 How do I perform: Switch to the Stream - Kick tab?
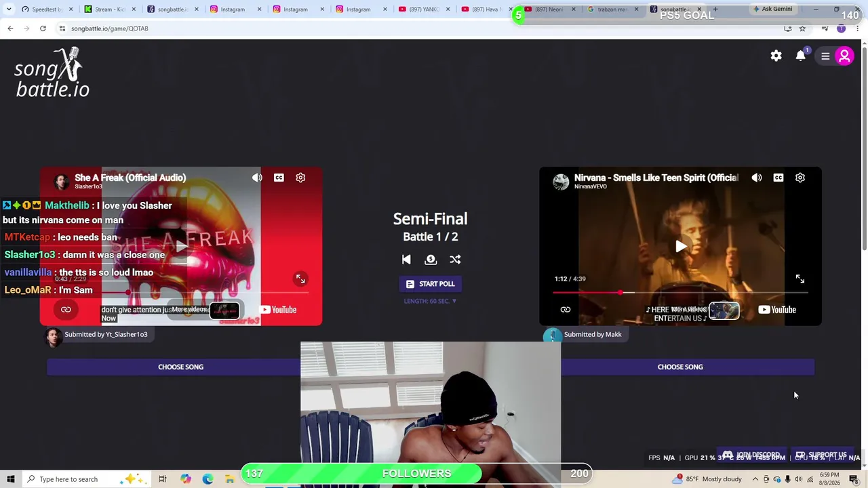pyautogui.click(x=110, y=9)
